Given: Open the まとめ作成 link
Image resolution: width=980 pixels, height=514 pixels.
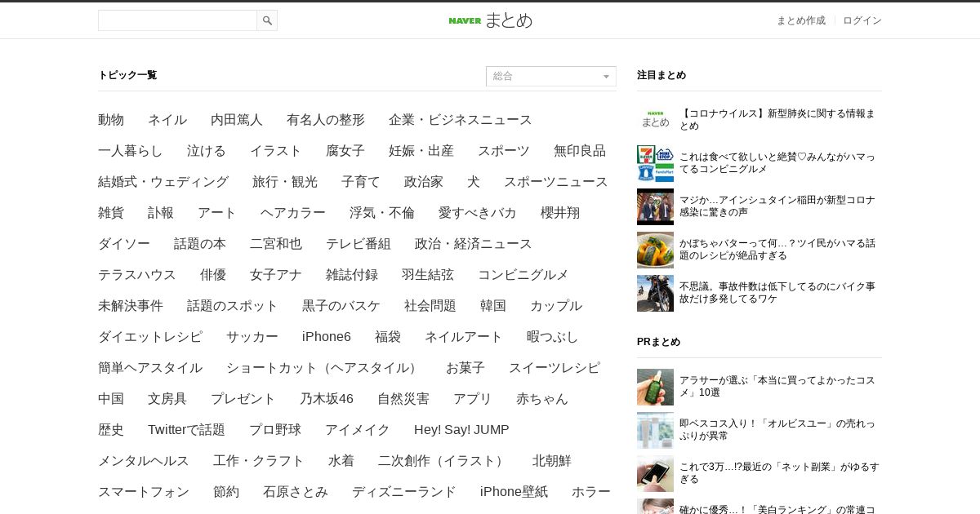Looking at the screenshot, I should click(800, 20).
